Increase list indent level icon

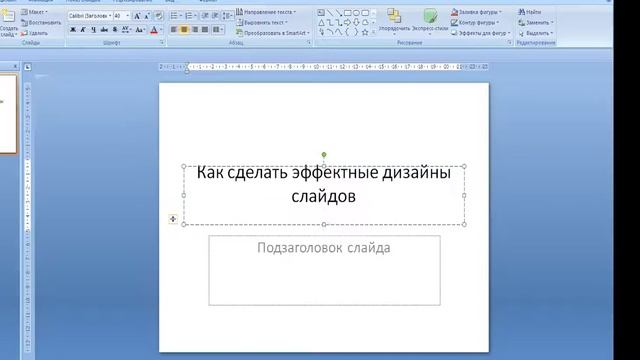click(215, 16)
